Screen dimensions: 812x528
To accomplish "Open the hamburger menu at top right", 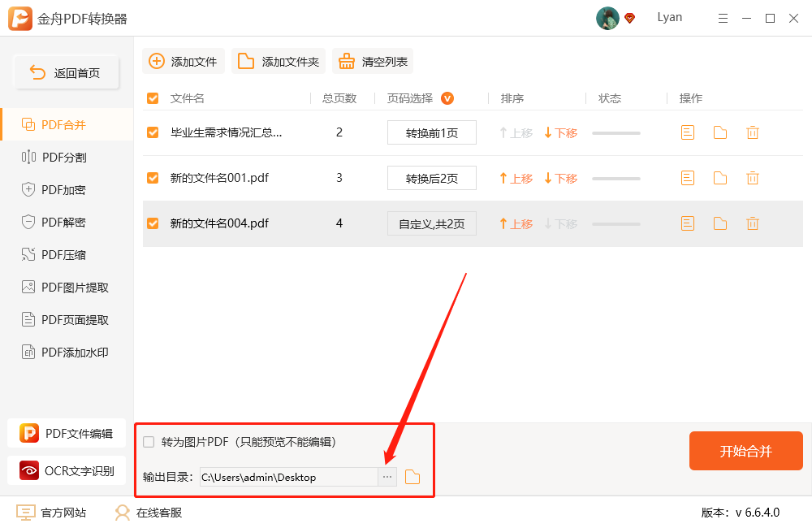I will tap(723, 18).
